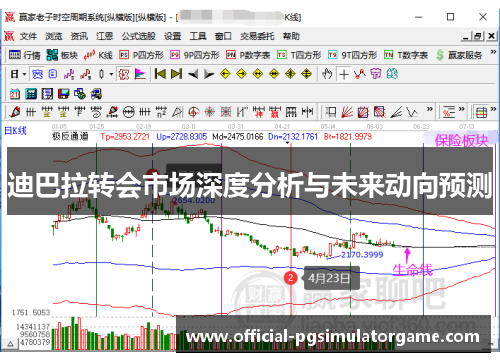Click the 极反通道 indicator name
Viewport: 500px width, 362px height.
[70, 136]
